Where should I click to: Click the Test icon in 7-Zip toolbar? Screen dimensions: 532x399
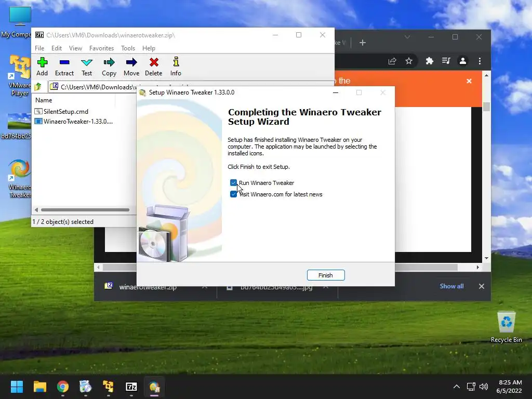click(87, 66)
